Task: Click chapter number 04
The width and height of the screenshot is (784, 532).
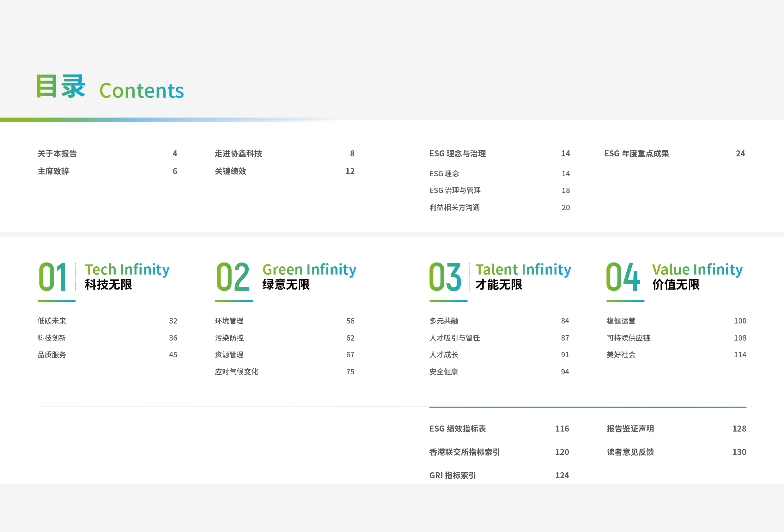Action: tap(623, 277)
